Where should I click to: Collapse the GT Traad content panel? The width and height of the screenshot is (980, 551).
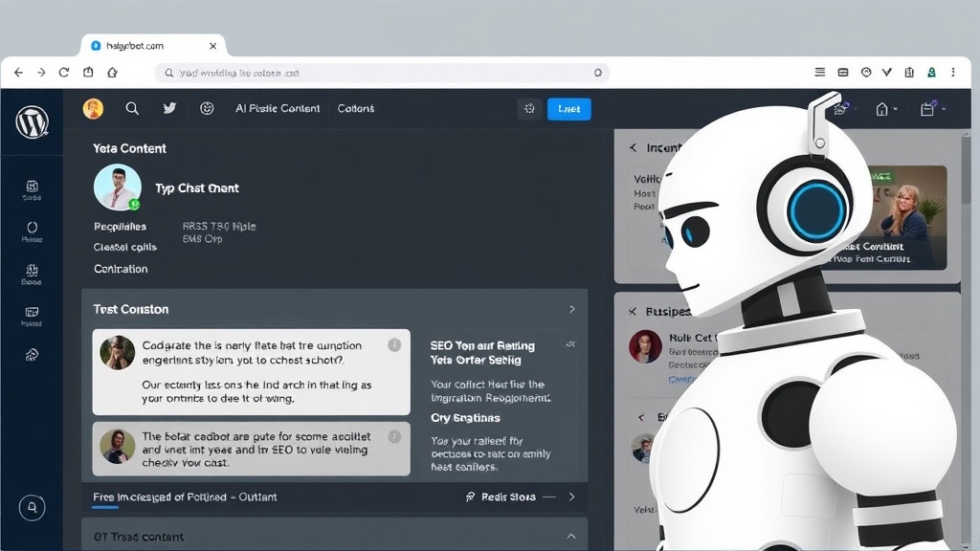pyautogui.click(x=571, y=537)
